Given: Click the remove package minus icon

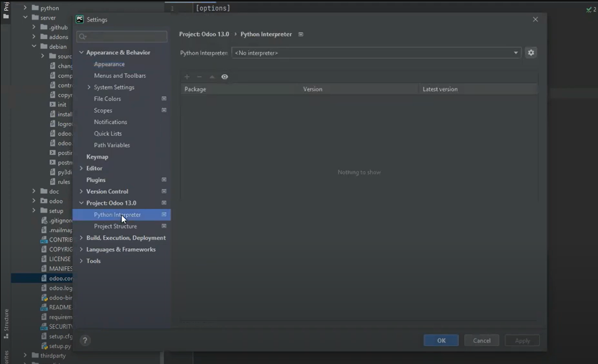Looking at the screenshot, I should (x=199, y=77).
